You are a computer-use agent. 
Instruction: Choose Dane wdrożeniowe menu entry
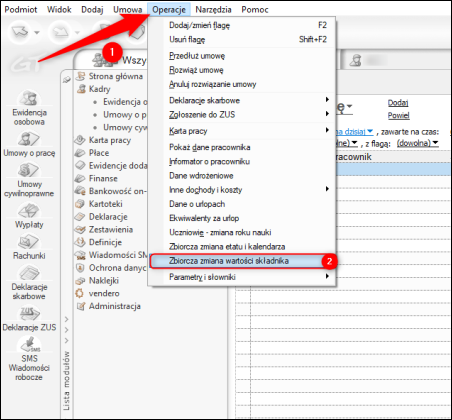(242, 176)
